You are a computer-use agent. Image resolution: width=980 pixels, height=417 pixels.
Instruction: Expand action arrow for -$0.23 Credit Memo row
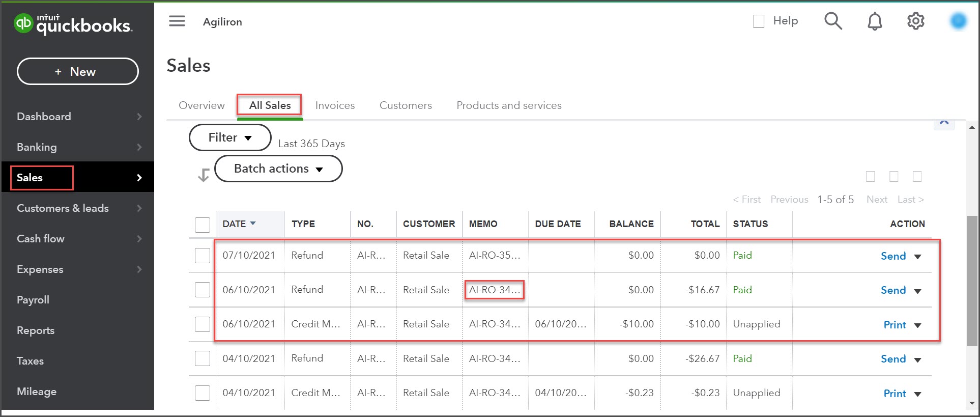(x=917, y=394)
